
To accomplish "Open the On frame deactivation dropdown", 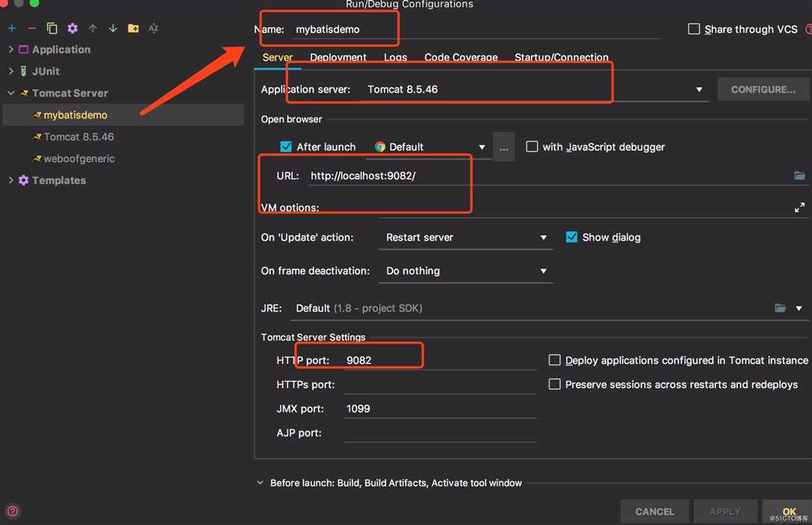I will click(543, 271).
